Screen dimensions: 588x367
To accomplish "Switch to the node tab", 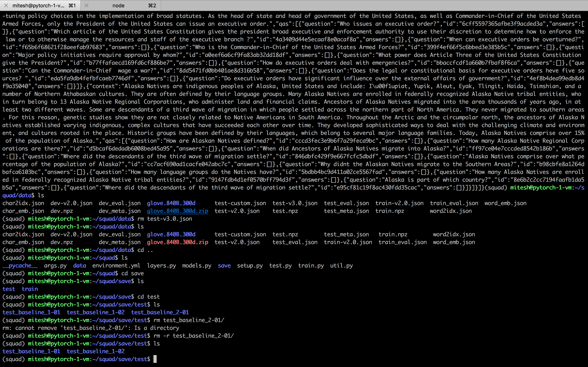I will click(x=119, y=5).
